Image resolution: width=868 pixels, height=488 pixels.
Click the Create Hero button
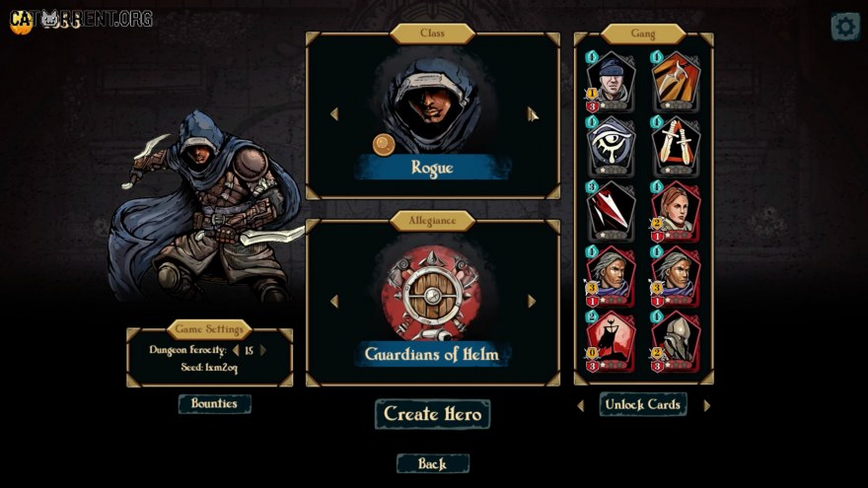(432, 414)
